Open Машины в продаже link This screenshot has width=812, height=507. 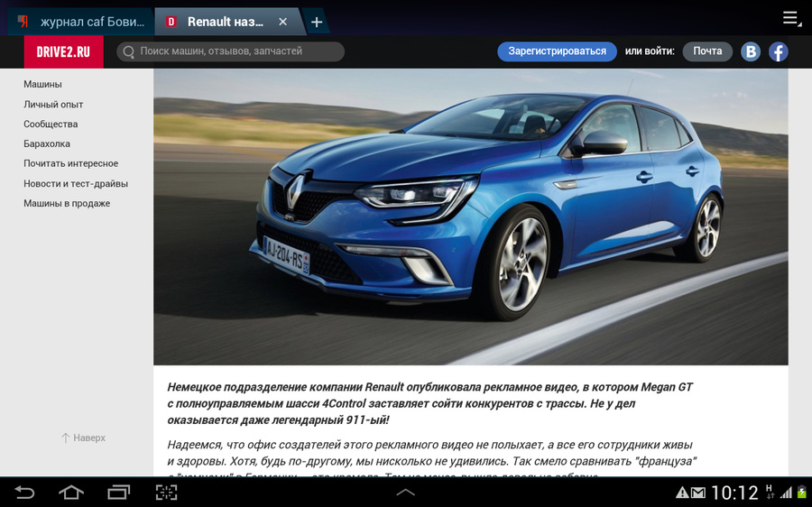pos(67,203)
